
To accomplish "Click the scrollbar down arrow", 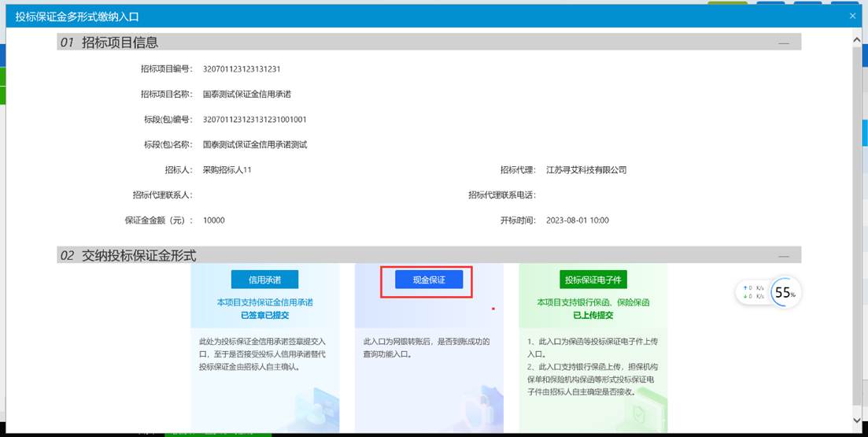I will point(856,421).
